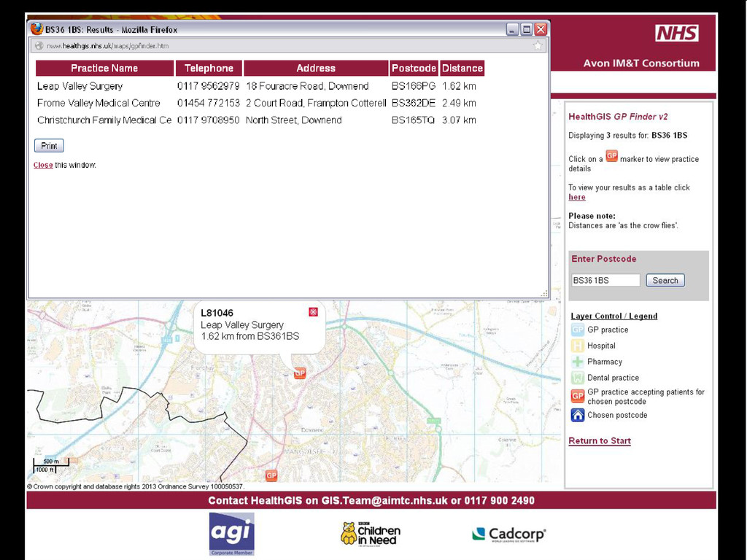
Task: Click L81046 code in map popup
Action: click(217, 313)
